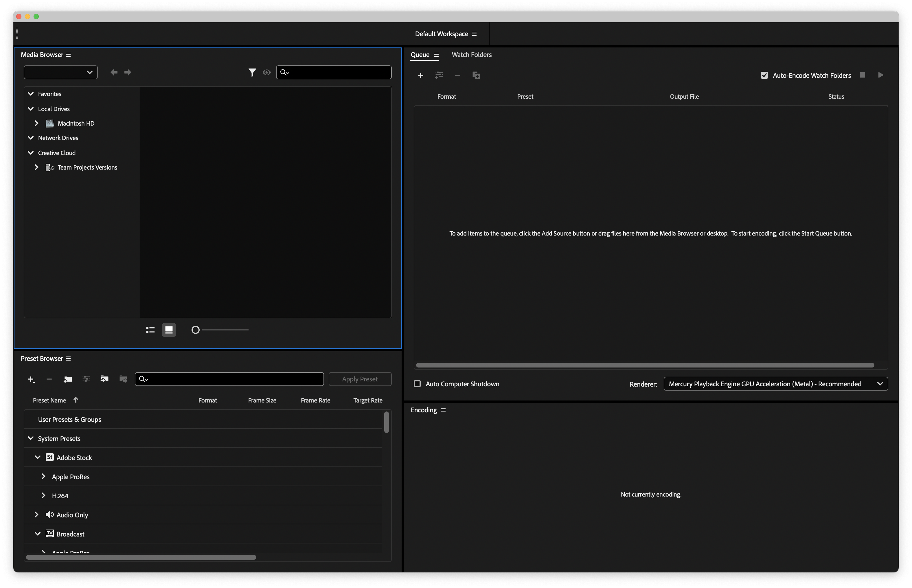Create a new preset with plus icon

(x=31, y=379)
